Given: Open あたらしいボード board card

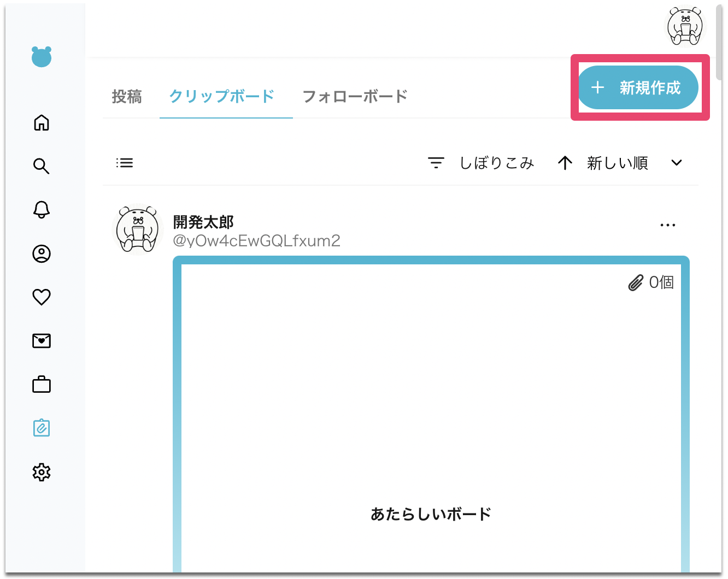Looking at the screenshot, I should coord(431,414).
